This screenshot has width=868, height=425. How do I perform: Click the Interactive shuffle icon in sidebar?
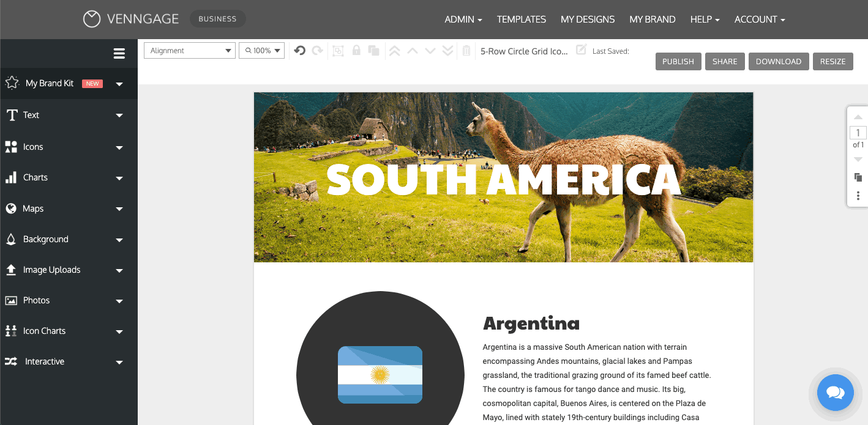[11, 361]
